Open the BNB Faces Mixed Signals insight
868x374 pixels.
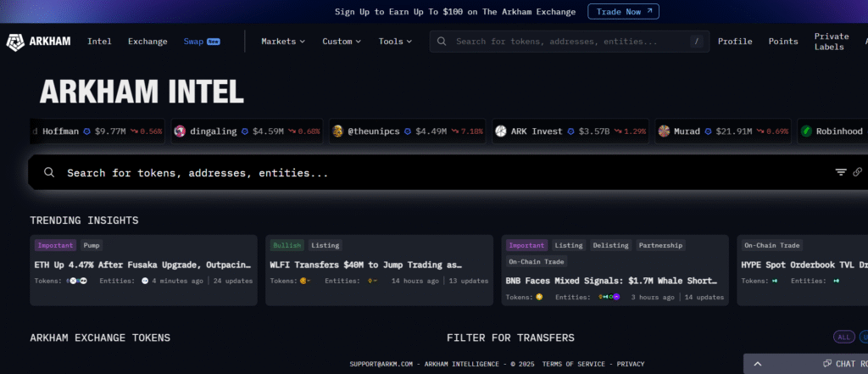click(612, 281)
